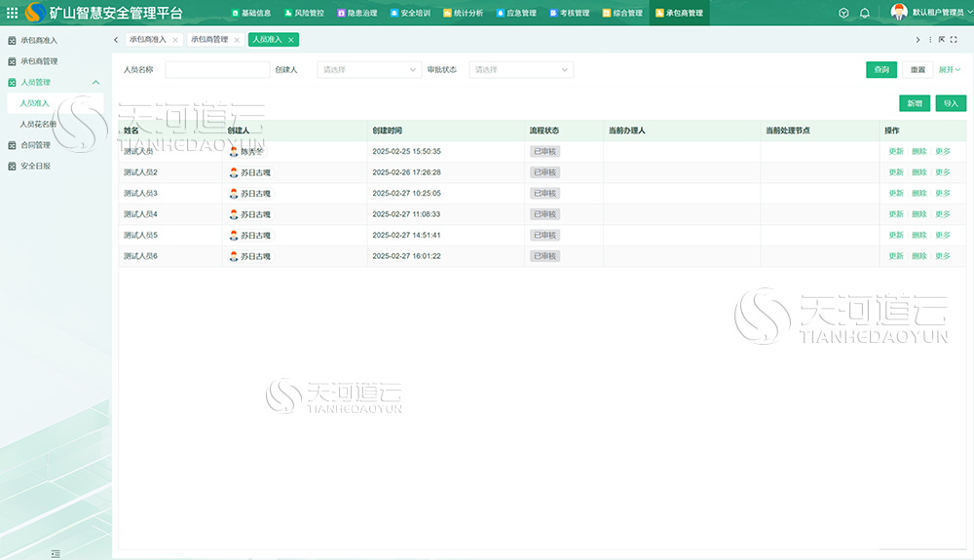Close the 承包商管理 tab
The height and width of the screenshot is (560, 974).
pyautogui.click(x=237, y=40)
